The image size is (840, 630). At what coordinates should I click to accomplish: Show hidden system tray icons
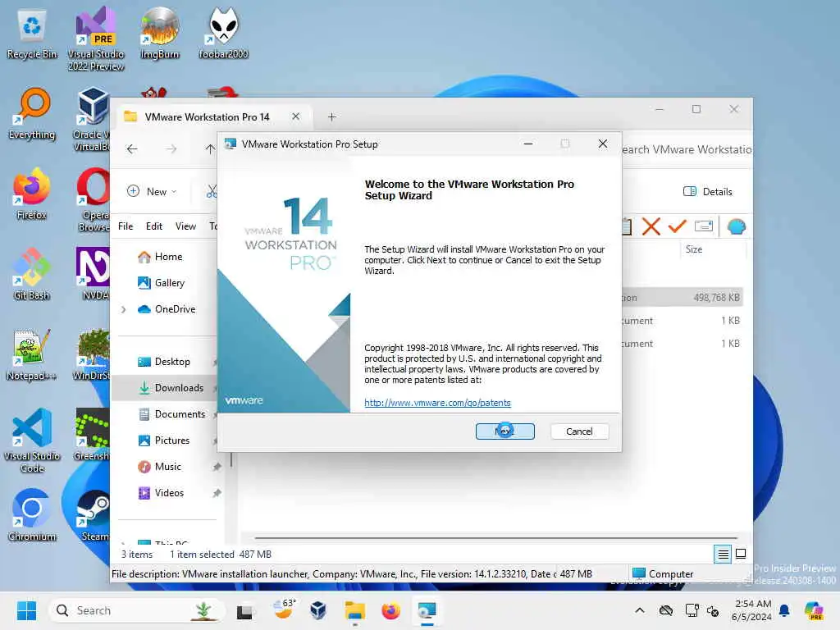pyautogui.click(x=640, y=610)
